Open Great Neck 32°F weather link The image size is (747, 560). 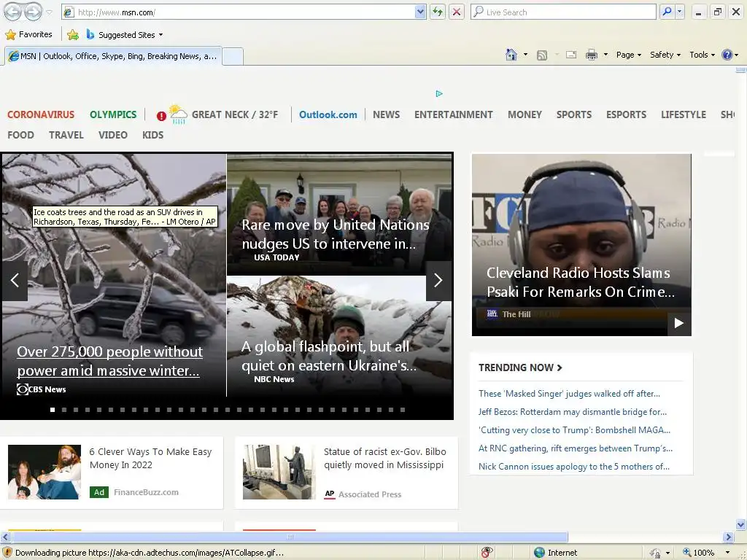click(x=234, y=114)
